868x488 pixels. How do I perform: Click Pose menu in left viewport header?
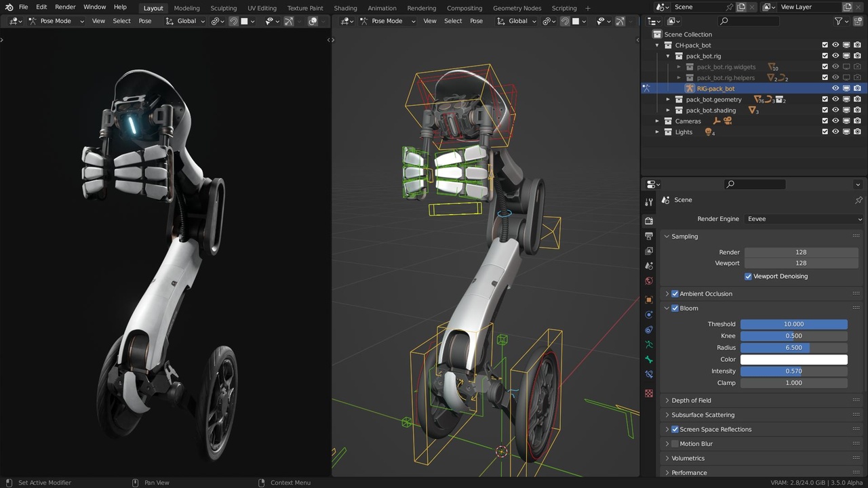coord(145,21)
